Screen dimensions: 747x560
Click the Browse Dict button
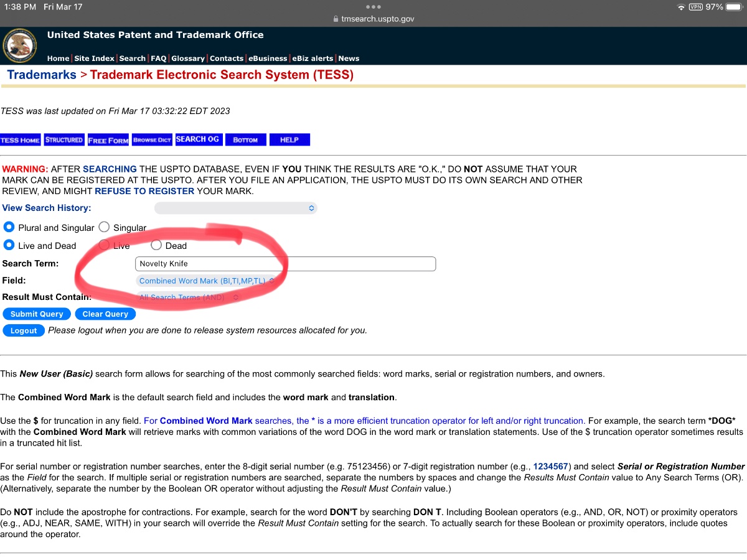pos(152,140)
